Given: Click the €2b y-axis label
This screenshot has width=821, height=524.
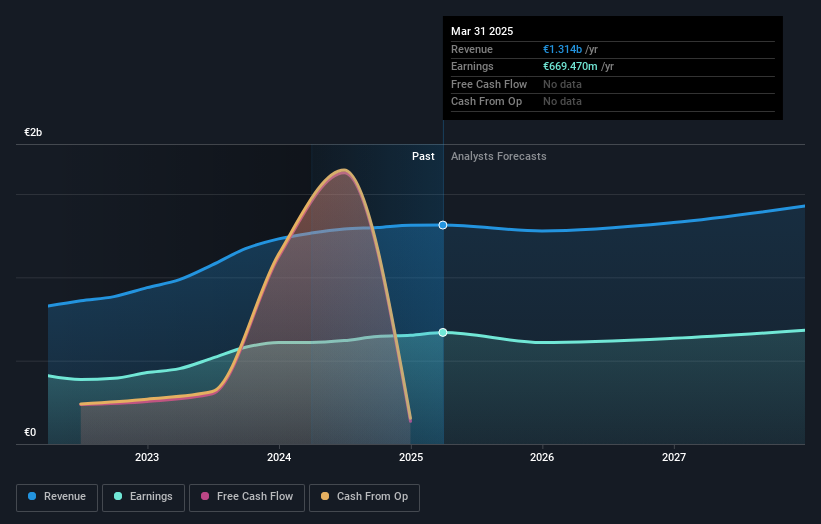Looking at the screenshot, I should pos(33,132).
